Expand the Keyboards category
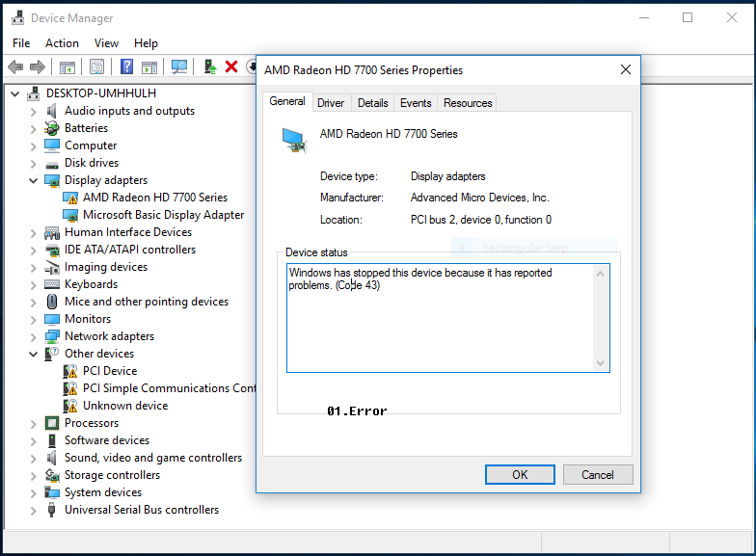The width and height of the screenshot is (756, 556). [33, 285]
